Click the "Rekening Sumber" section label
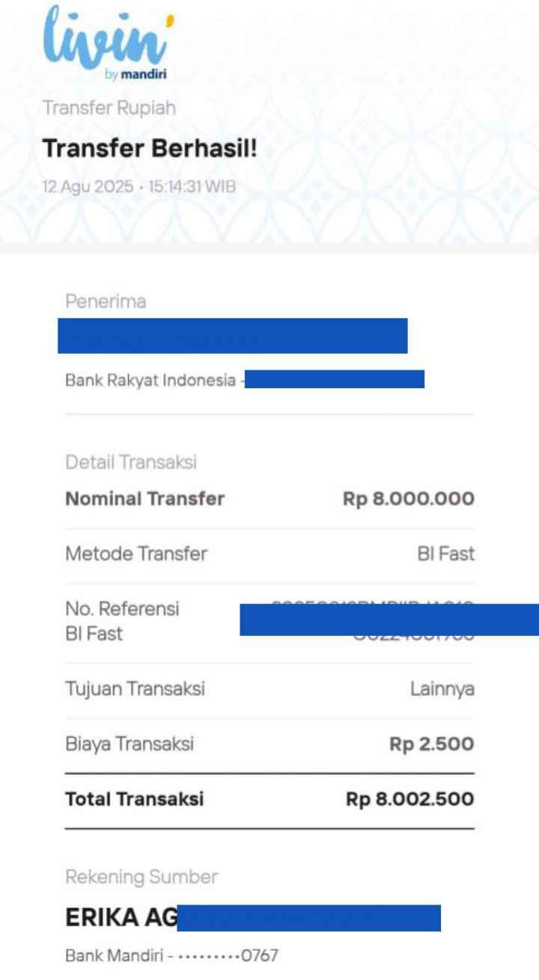 coord(141,877)
